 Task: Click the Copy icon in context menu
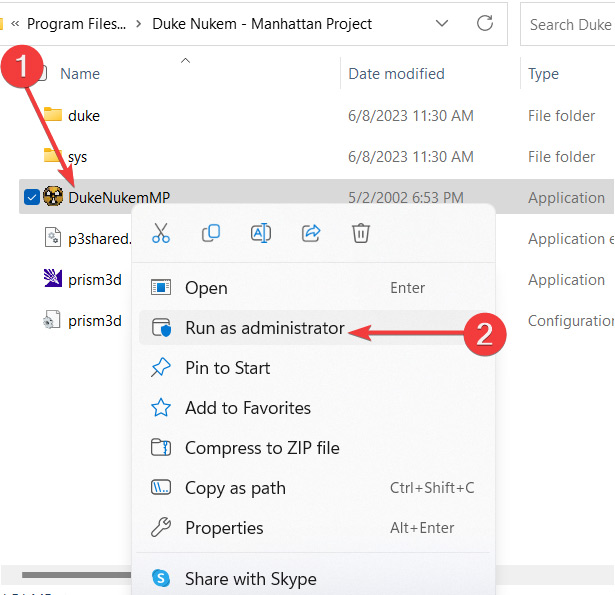(211, 233)
